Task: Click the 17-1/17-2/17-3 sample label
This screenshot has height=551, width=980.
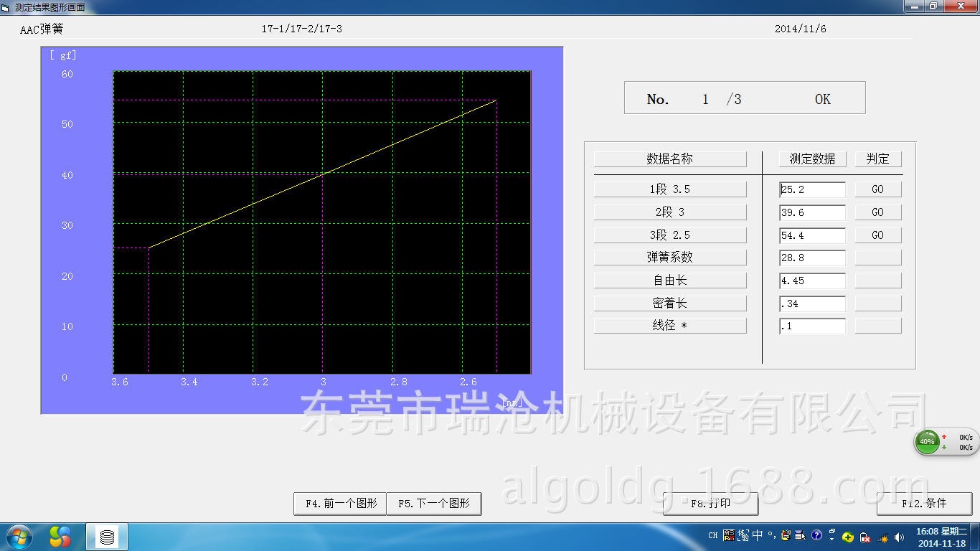Action: click(302, 29)
